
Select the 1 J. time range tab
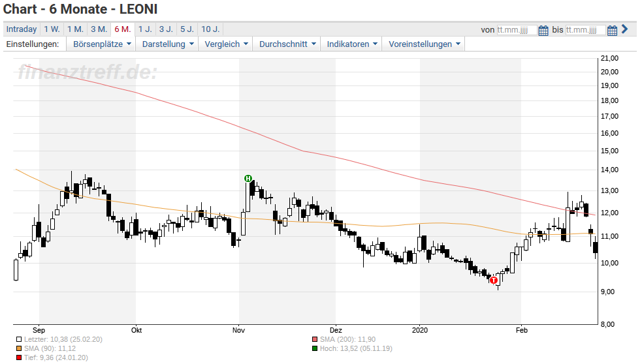point(145,29)
